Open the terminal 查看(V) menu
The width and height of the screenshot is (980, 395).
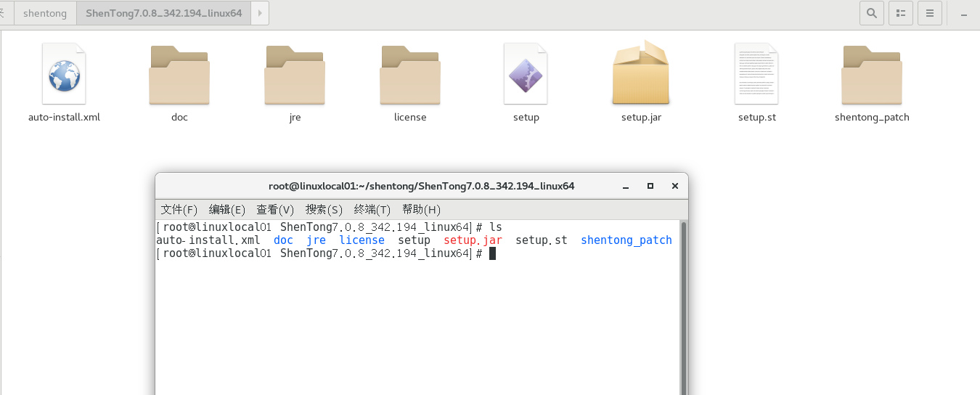pos(275,209)
